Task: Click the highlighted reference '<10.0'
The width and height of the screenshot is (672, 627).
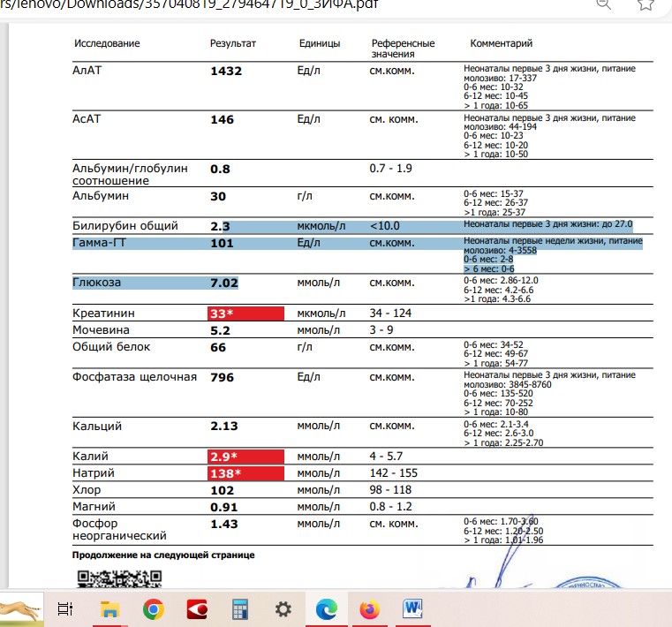Action: pos(384,226)
